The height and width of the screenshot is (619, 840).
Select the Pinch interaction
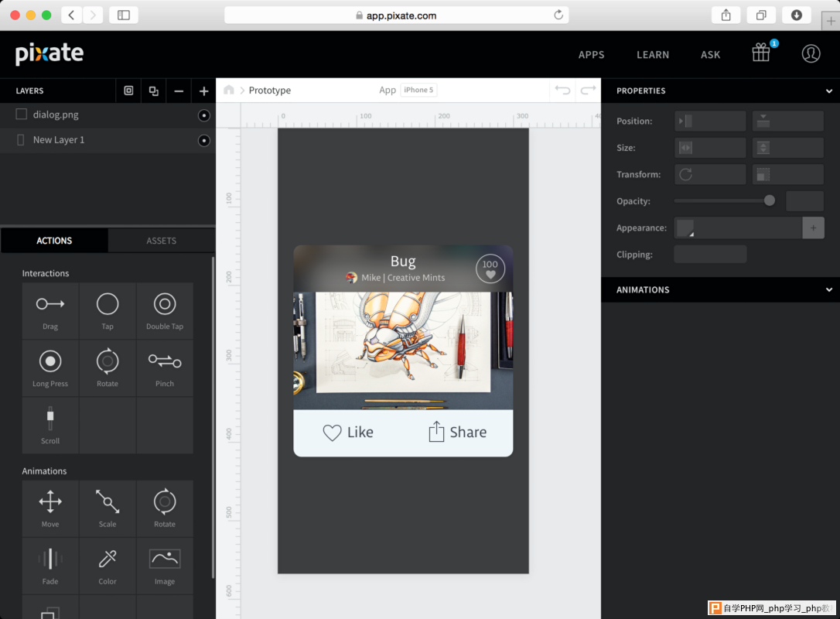(165, 368)
